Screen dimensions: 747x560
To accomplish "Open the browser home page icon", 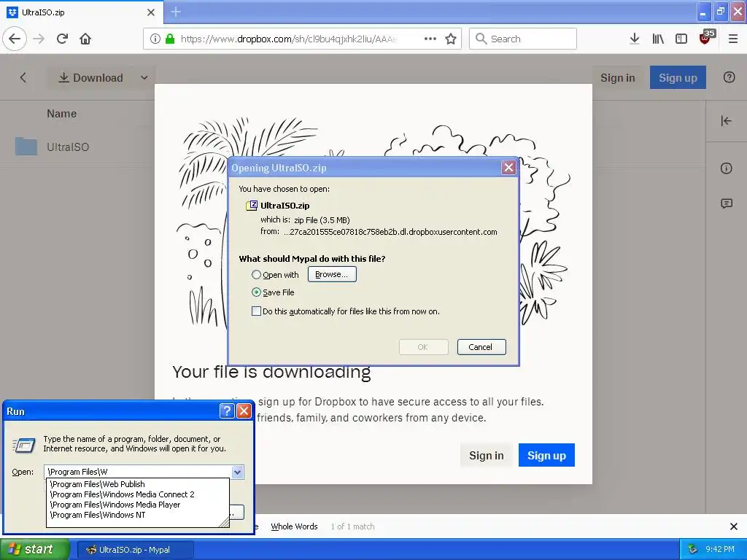I will [85, 39].
